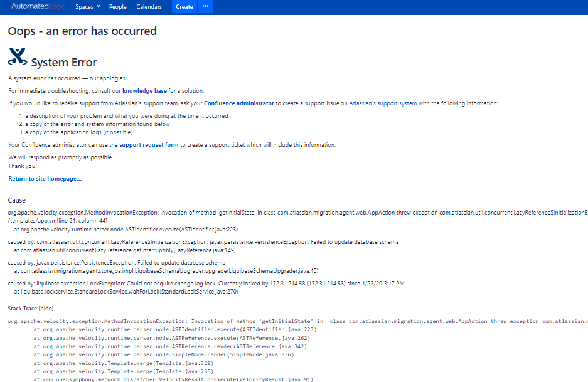Image resolution: width=588 pixels, height=382 pixels.
Task: Open the Calendars menu item
Action: pos(149,7)
